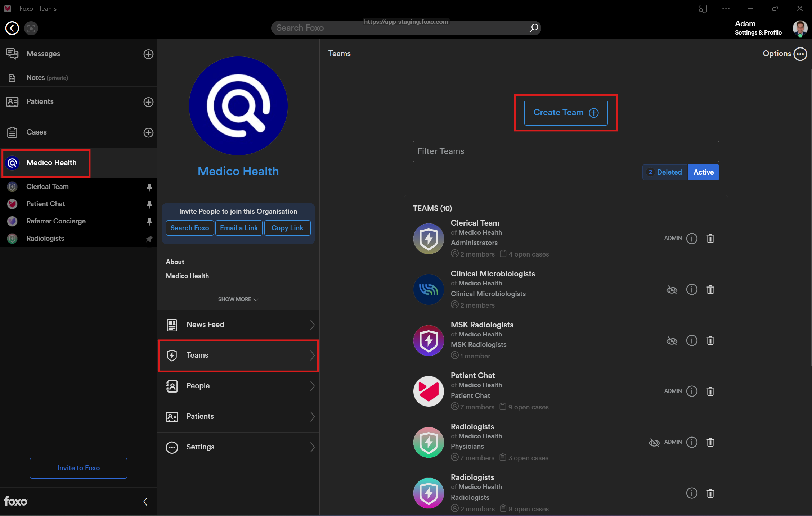
Task: Open info for Clinical Microbiologists
Action: pyautogui.click(x=692, y=290)
